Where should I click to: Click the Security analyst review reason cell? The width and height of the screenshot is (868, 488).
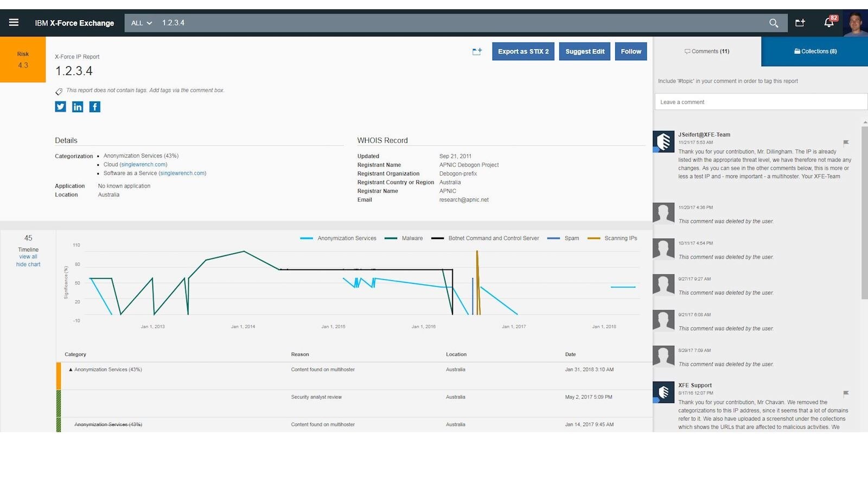316,397
